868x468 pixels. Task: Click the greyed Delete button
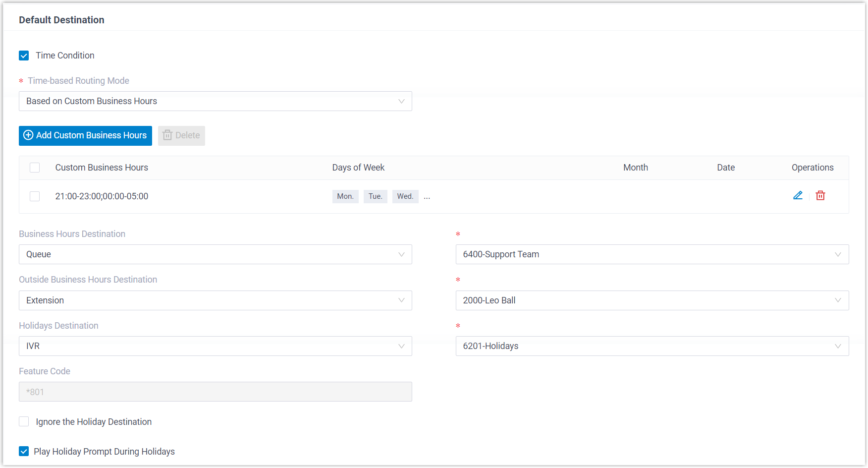(181, 136)
